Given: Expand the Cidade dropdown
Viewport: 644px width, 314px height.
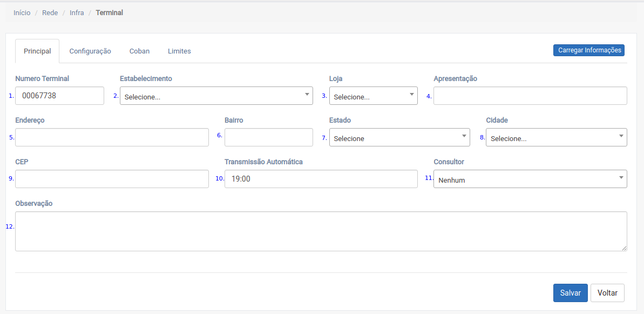Looking at the screenshot, I should click(556, 138).
